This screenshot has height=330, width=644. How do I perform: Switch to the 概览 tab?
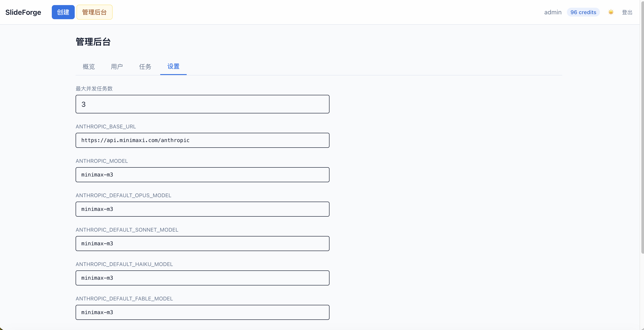[x=89, y=67]
